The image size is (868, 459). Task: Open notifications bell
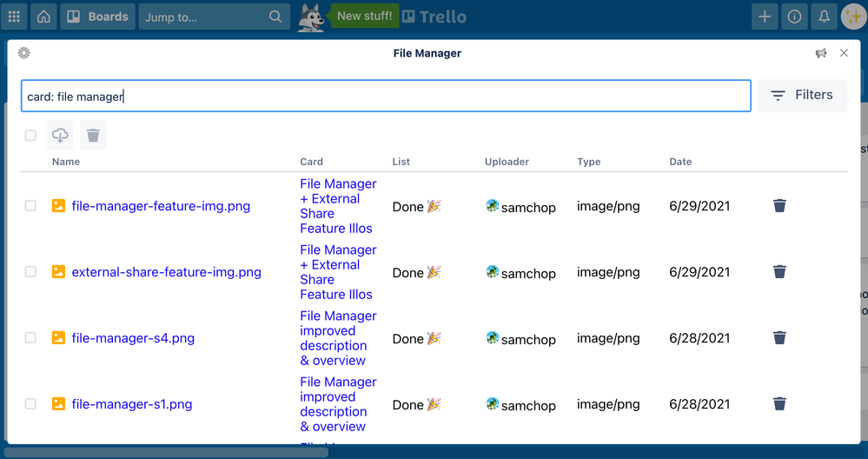click(825, 17)
